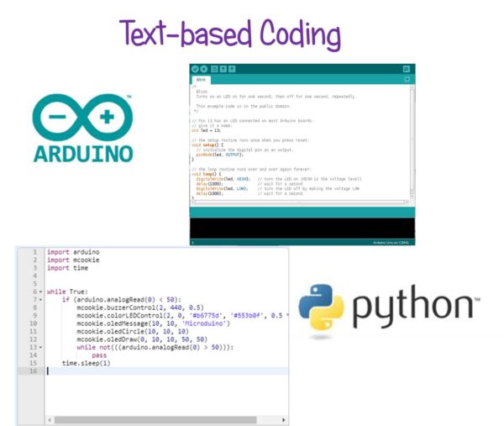504x426 pixels.
Task: Click the 'while not(((arduino.analogRead(0) > 50))):' line
Action: pyautogui.click(x=155, y=347)
